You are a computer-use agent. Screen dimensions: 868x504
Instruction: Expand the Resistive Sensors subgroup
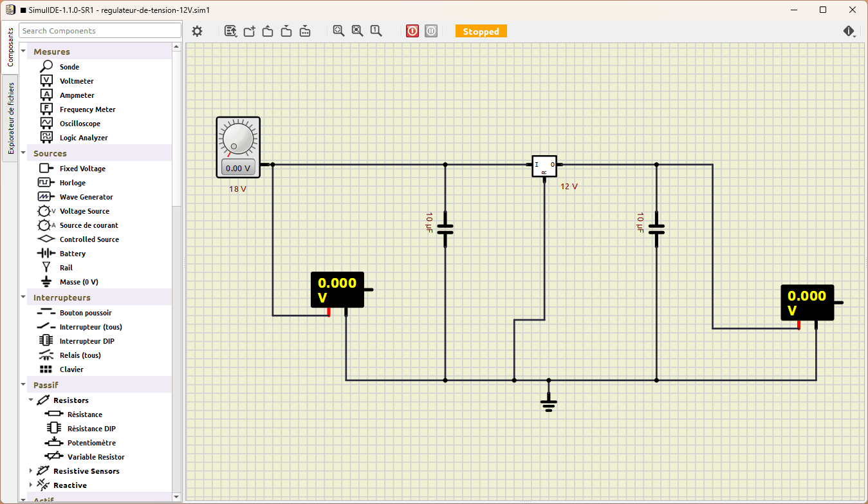[30, 471]
